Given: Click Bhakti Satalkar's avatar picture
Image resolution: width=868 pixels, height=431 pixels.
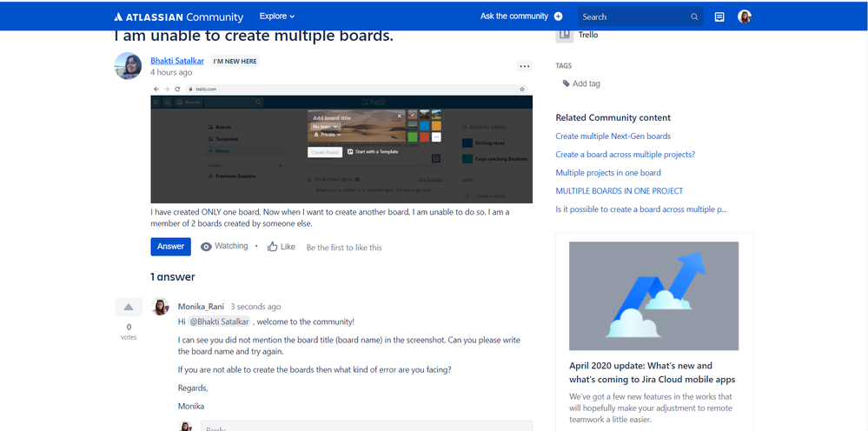Looking at the screenshot, I should pyautogui.click(x=128, y=66).
